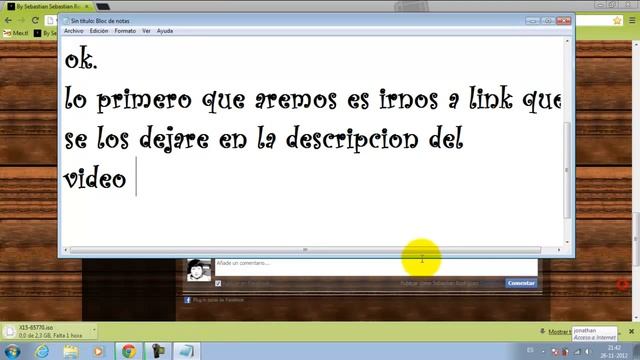This screenshot has height=360, width=640.
Task: Open the Facebook social plugin link
Action: coord(218,300)
